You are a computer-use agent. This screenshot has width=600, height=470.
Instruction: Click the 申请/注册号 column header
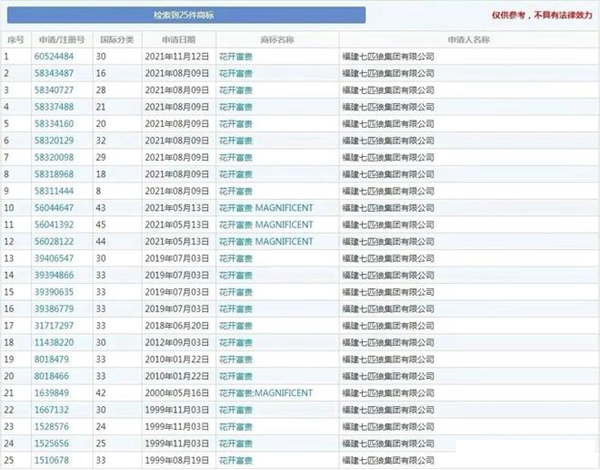click(x=62, y=40)
